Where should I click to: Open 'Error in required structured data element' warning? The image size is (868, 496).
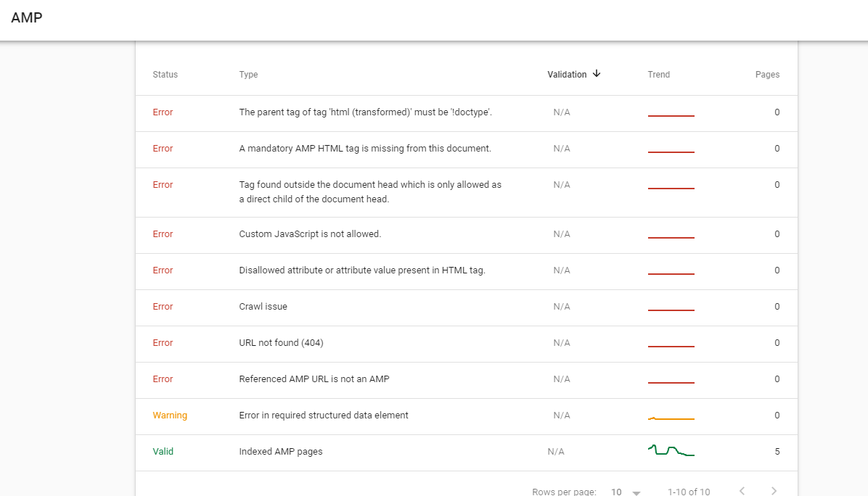point(324,416)
